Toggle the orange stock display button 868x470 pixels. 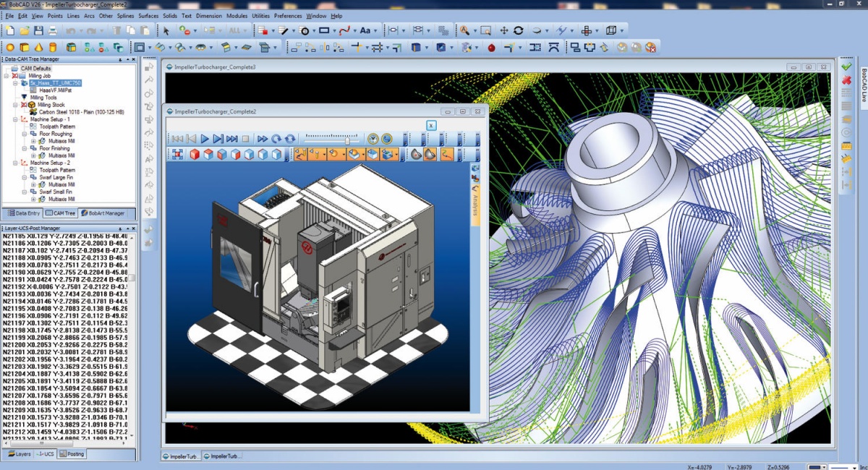click(356, 154)
